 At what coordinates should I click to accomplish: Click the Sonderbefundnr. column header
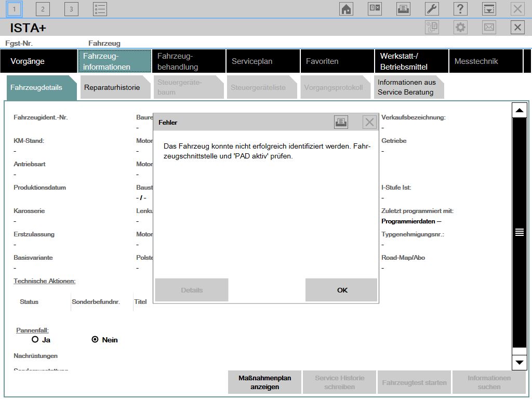[x=96, y=302]
